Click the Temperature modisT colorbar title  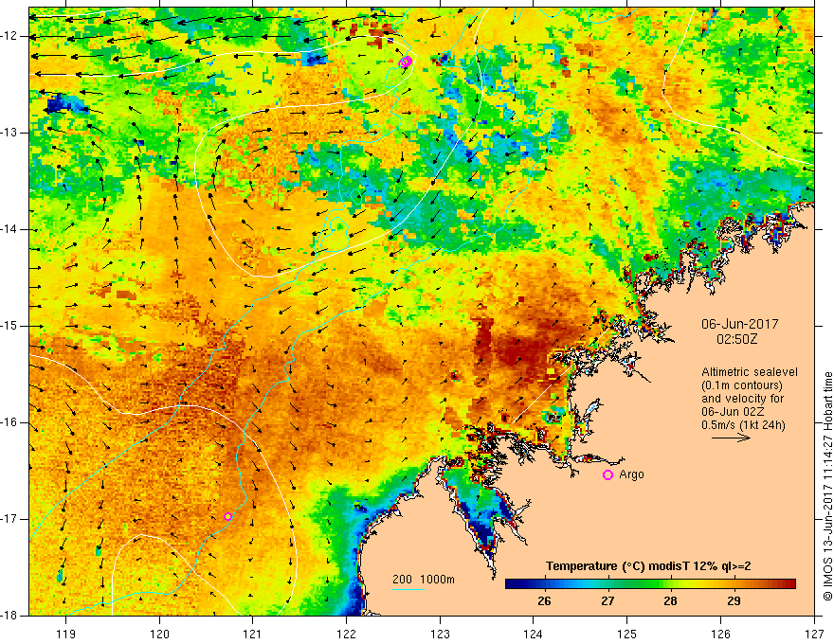click(x=648, y=566)
